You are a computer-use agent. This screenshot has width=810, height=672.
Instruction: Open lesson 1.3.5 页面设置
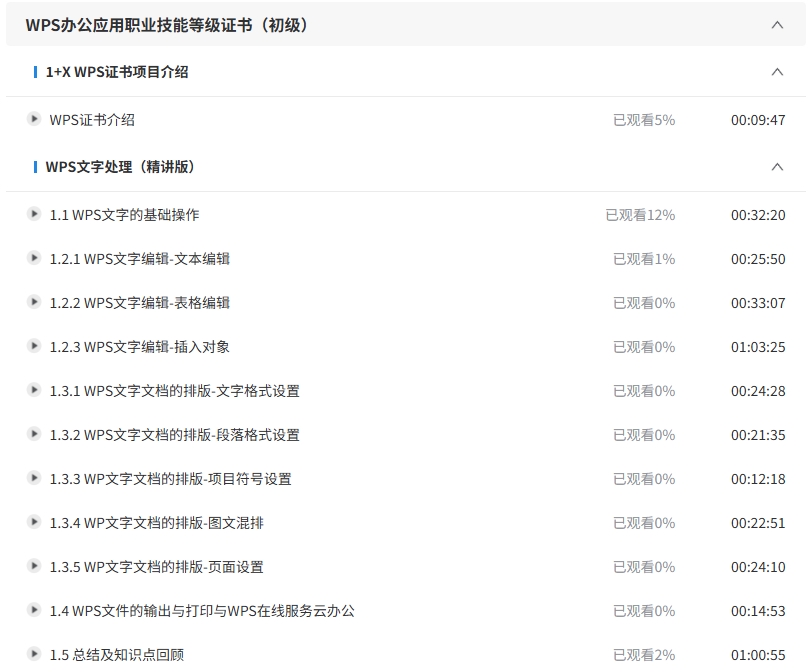pos(157,567)
